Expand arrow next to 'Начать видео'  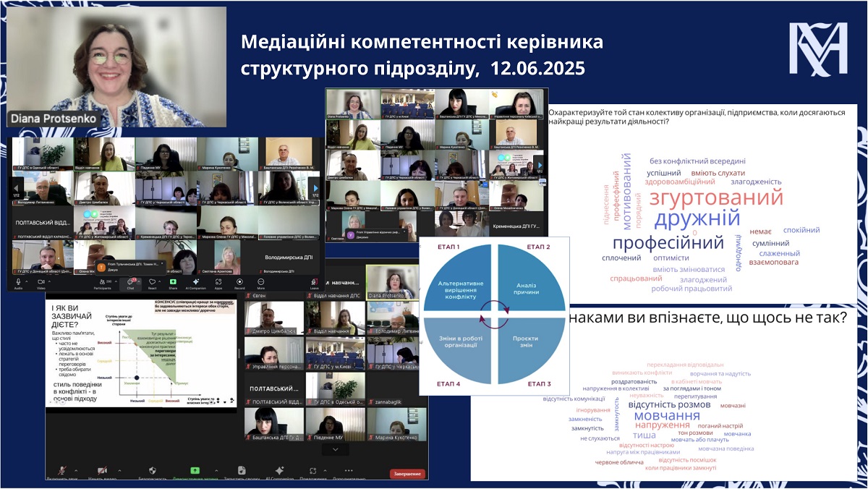pos(119,470)
